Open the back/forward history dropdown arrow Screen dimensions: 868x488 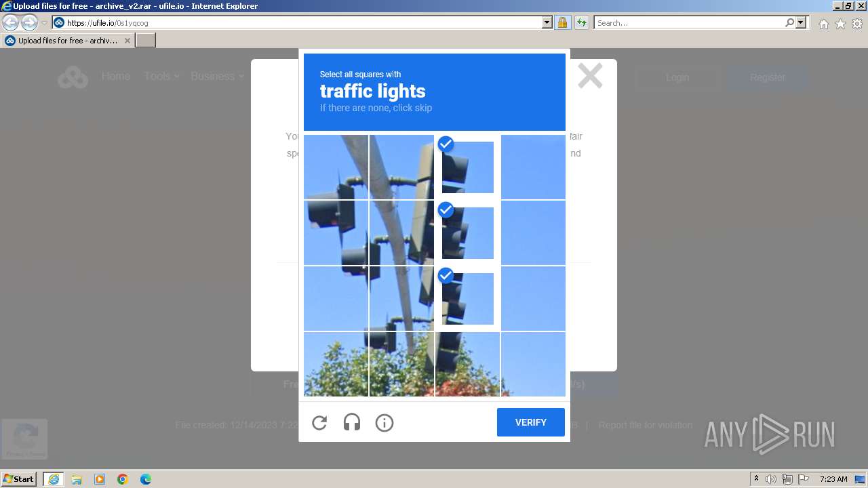point(44,23)
